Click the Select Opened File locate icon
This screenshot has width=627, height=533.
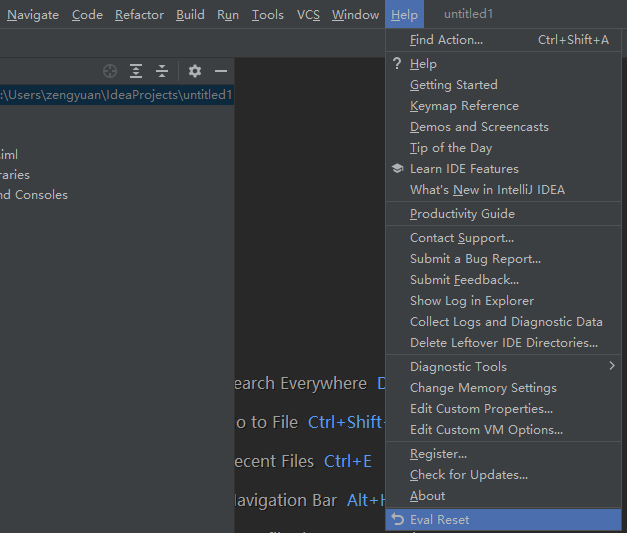[110, 71]
